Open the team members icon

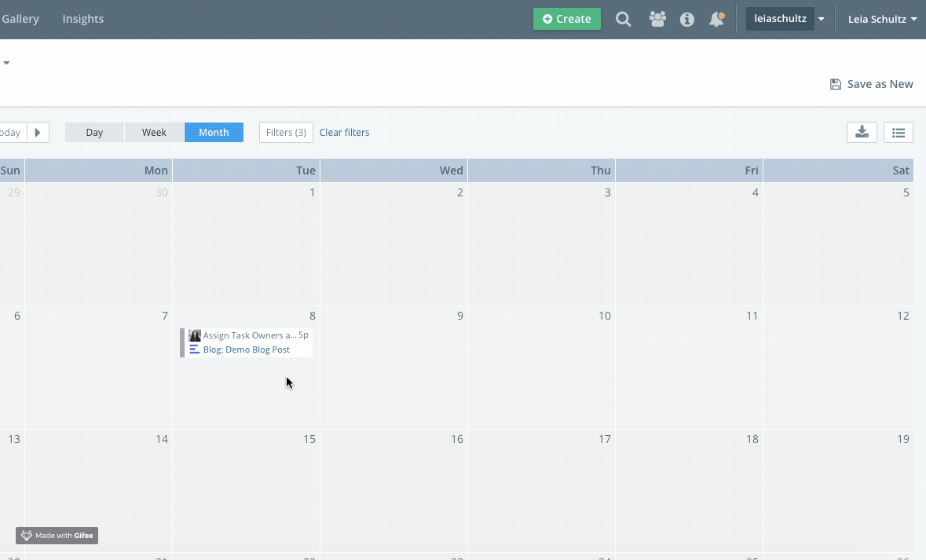[x=657, y=19]
